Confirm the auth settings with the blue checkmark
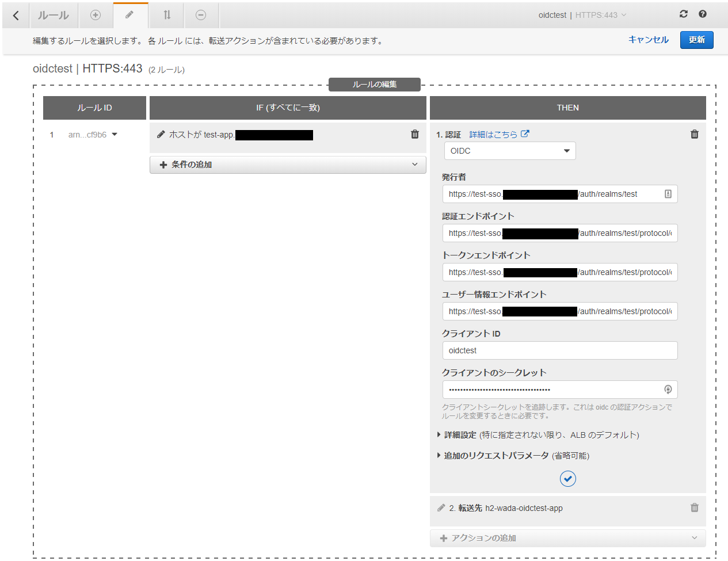The image size is (728, 561). (567, 478)
